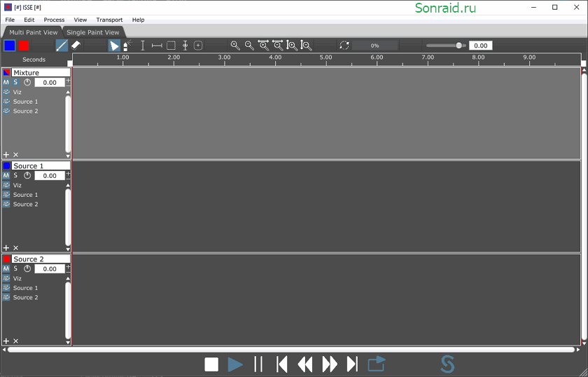Zoom out horizontally
This screenshot has width=588, height=377.
pyautogui.click(x=278, y=46)
